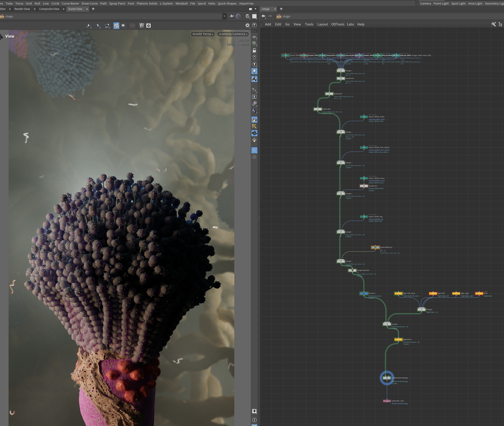Disable lighting with the crossed bulb icon
The height and width of the screenshot is (426, 504).
click(254, 57)
